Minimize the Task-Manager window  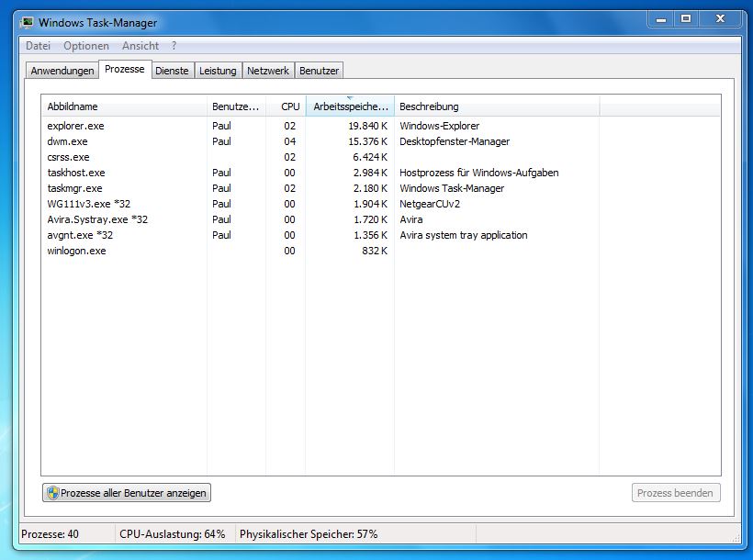661,19
